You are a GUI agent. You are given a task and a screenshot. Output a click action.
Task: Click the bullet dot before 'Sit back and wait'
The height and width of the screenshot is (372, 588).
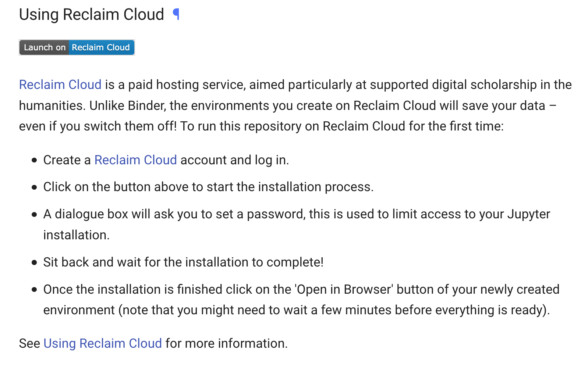pyautogui.click(x=35, y=262)
